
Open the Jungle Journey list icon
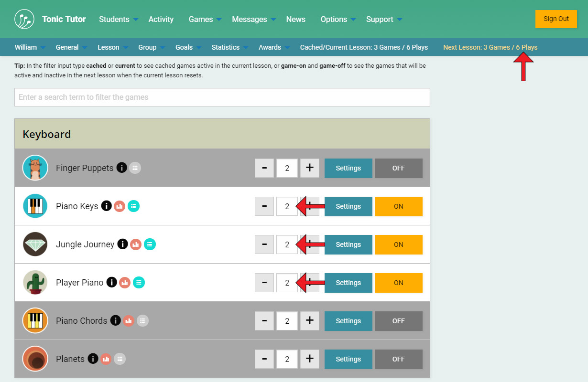pos(150,244)
